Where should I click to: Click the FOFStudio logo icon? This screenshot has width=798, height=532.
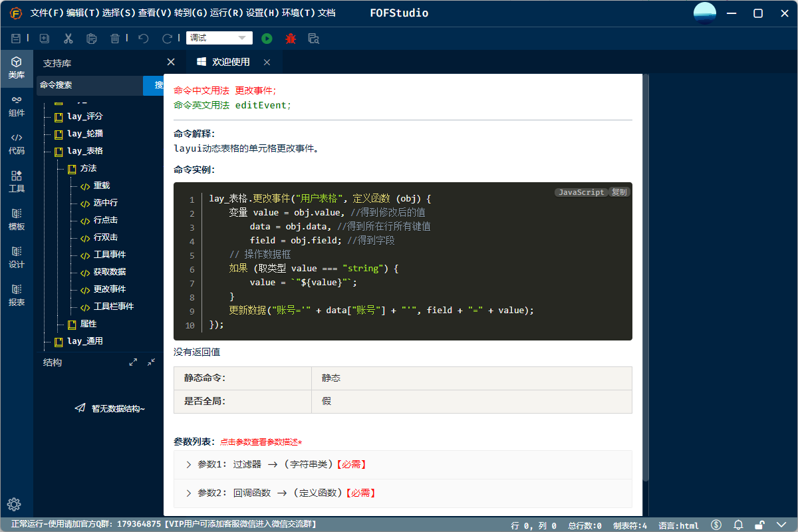15,13
